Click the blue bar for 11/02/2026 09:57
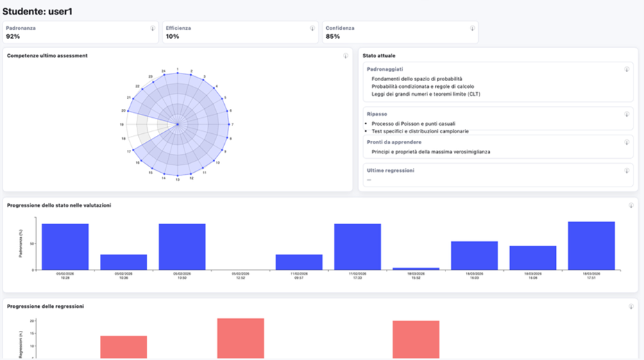644x360 pixels. pos(299,262)
